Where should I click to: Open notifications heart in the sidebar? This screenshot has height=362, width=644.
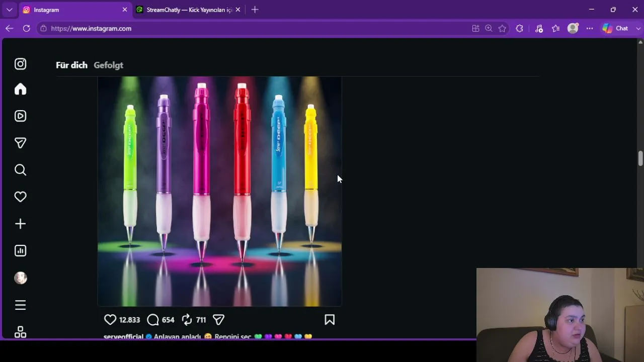pos(20,197)
